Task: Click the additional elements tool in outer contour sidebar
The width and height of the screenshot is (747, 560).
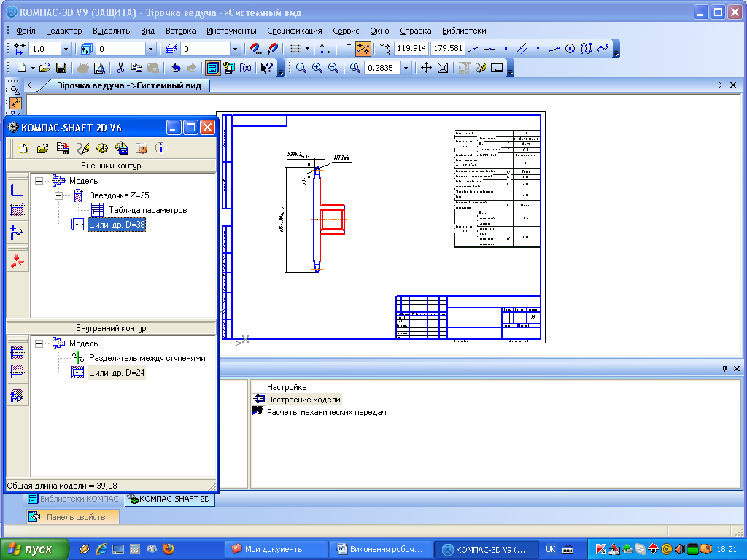Action: point(18,233)
